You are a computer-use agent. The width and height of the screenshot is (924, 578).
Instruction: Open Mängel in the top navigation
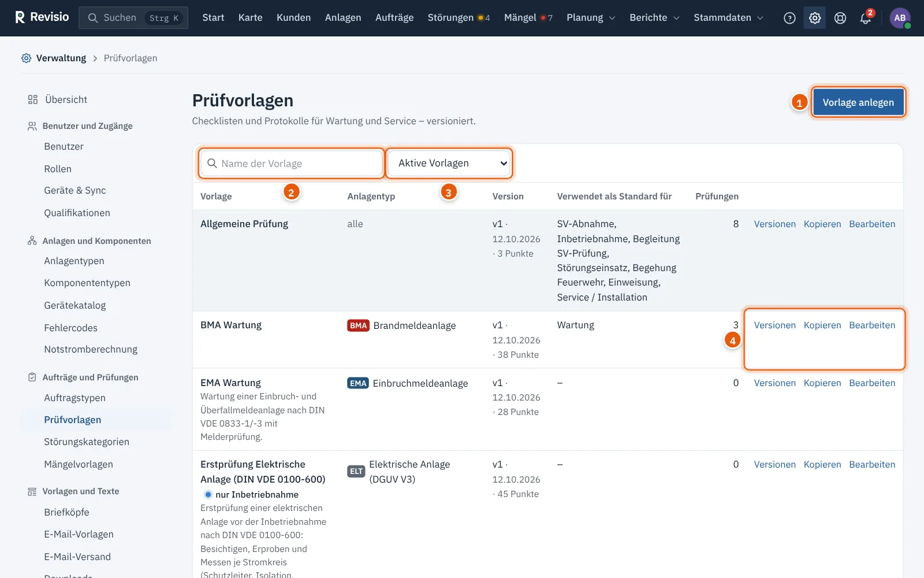coord(528,18)
